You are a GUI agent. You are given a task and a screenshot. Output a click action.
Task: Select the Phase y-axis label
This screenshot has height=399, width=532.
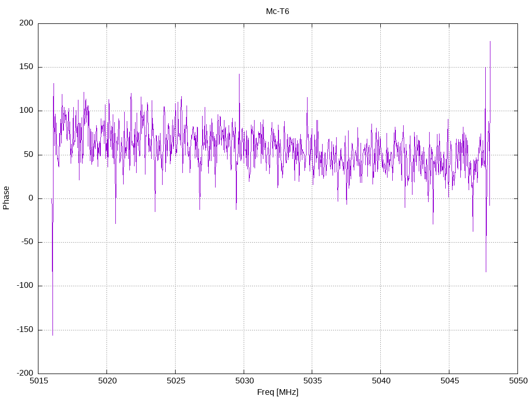click(x=6, y=198)
